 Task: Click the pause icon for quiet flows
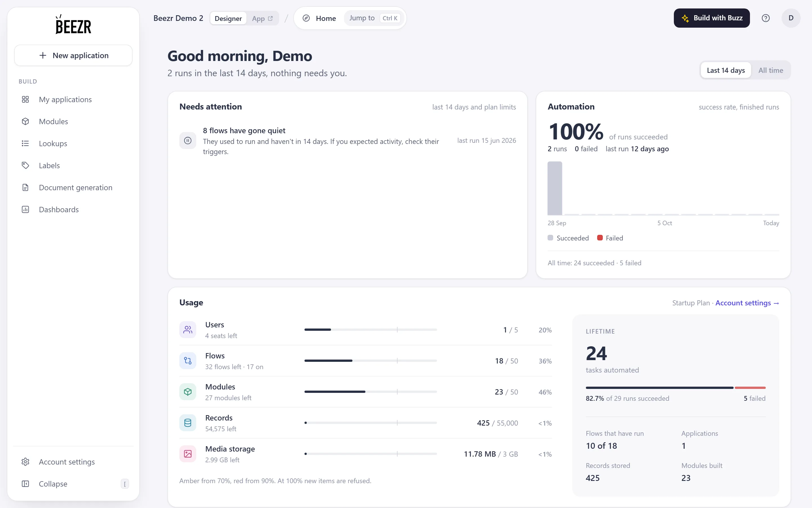(x=188, y=141)
